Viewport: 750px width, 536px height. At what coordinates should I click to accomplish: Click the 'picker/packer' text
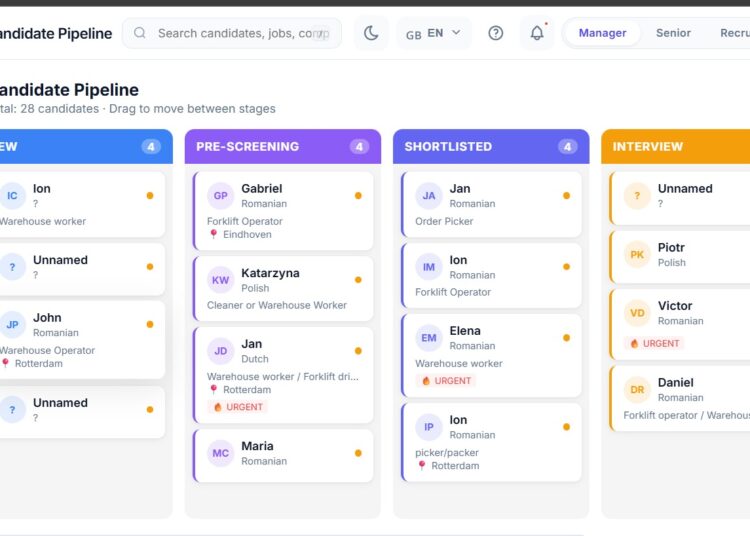point(447,452)
